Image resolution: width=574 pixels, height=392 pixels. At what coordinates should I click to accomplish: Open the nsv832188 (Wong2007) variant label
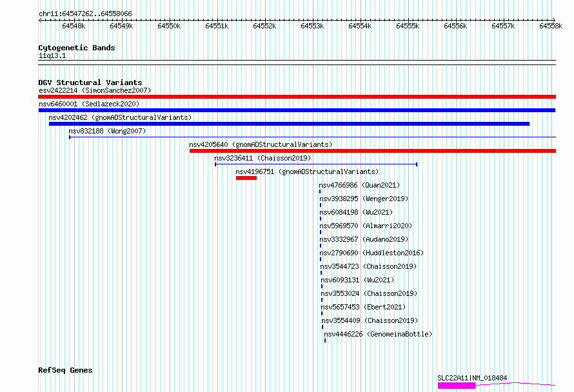107,131
